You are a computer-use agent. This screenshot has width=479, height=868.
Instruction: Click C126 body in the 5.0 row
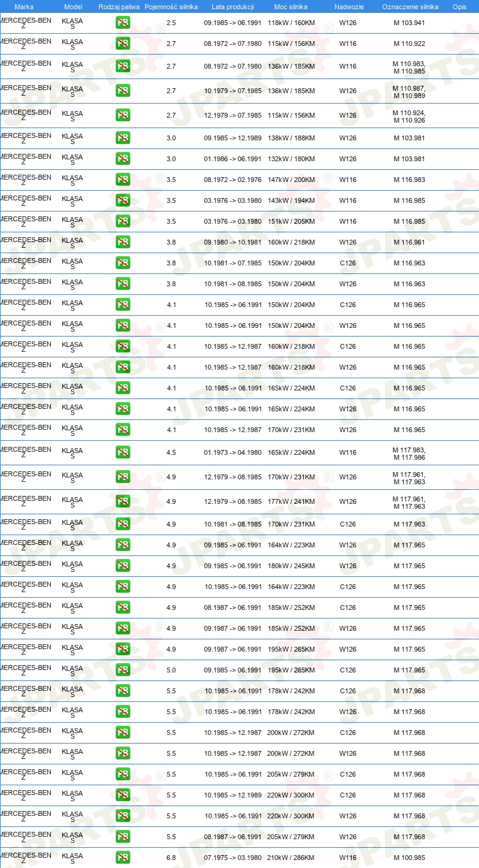pos(348,670)
